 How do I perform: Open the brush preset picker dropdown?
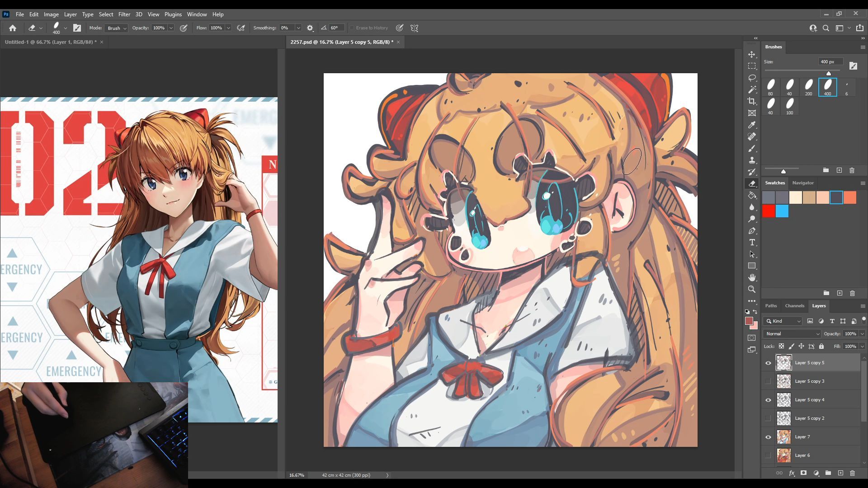[x=66, y=28]
